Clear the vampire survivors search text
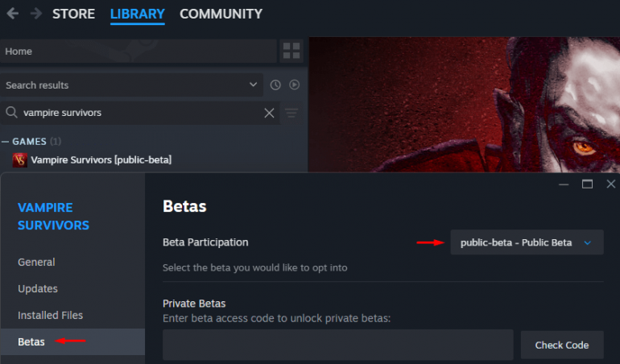This screenshot has height=364, width=620. [x=269, y=113]
